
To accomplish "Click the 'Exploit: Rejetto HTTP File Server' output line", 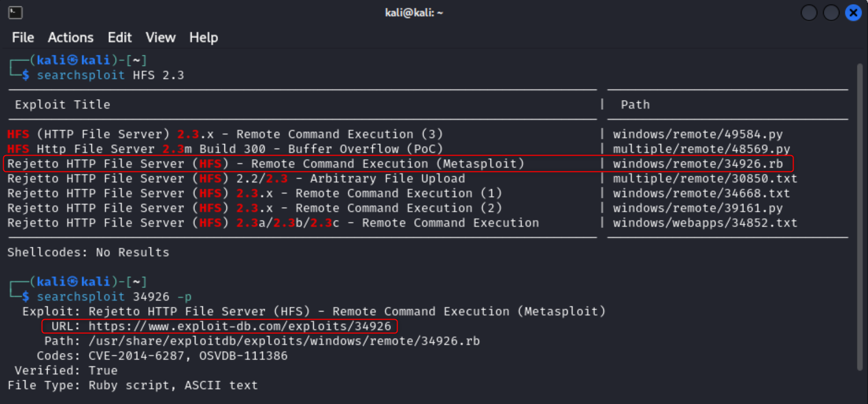I will click(x=314, y=312).
